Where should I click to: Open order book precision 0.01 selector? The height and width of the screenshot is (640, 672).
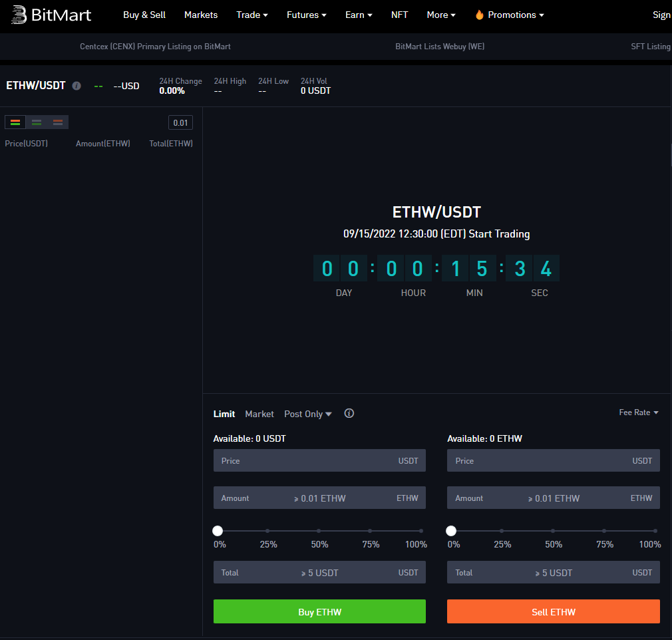coord(180,122)
